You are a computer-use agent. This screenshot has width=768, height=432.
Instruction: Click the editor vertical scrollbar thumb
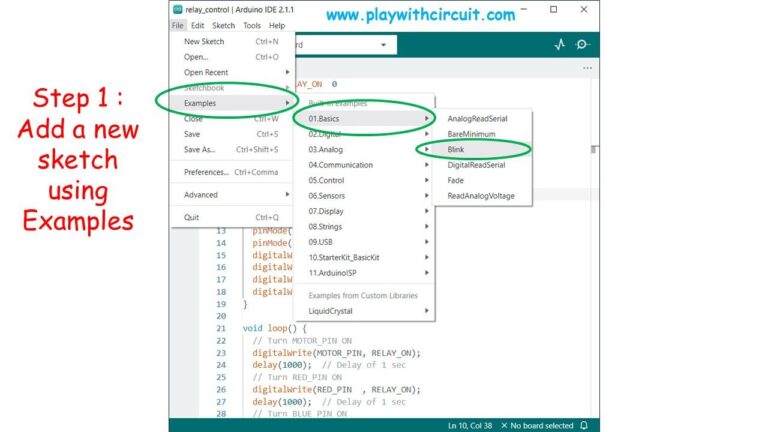tap(594, 149)
